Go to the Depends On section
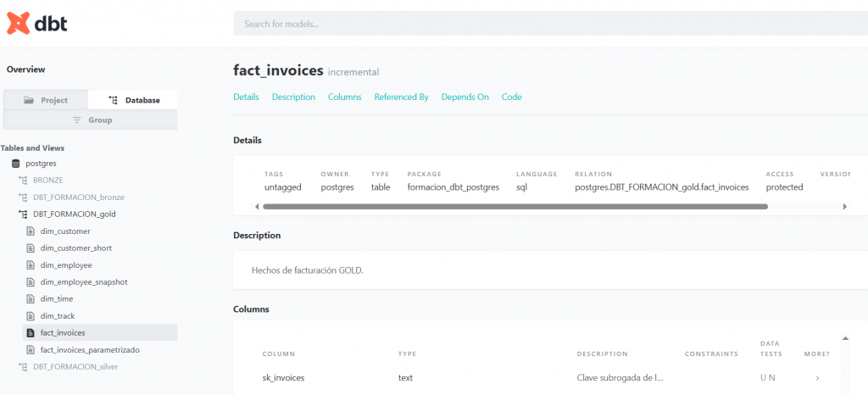The width and height of the screenshot is (868, 395). 465,97
